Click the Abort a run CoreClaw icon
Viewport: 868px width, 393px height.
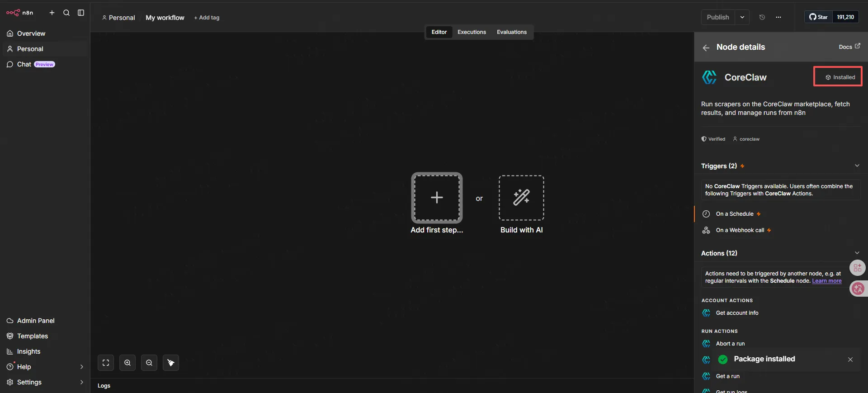(706, 344)
